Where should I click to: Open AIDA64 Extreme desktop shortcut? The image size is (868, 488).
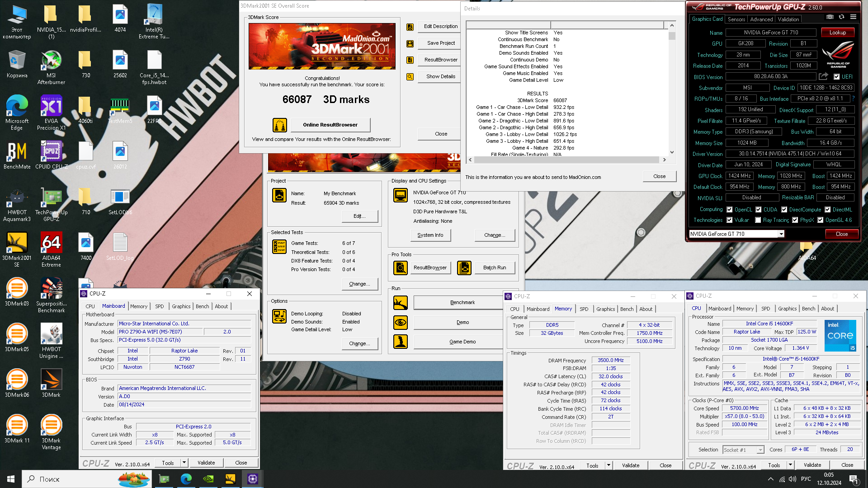[51, 250]
